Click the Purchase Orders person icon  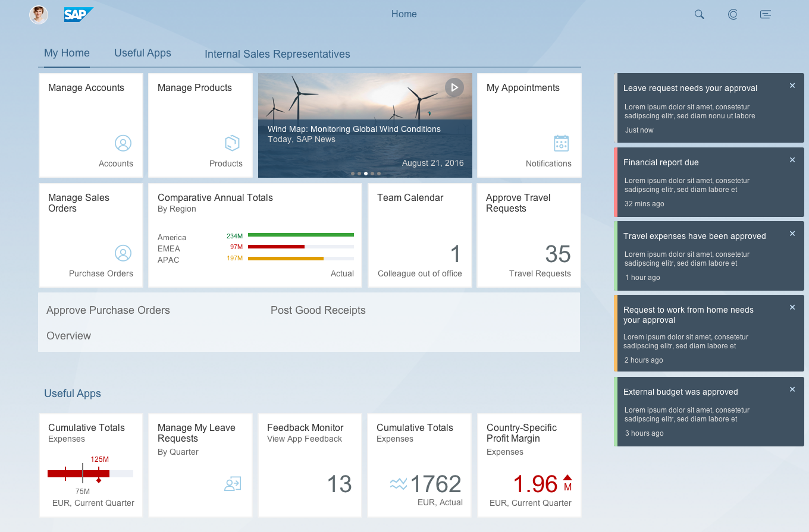123,253
